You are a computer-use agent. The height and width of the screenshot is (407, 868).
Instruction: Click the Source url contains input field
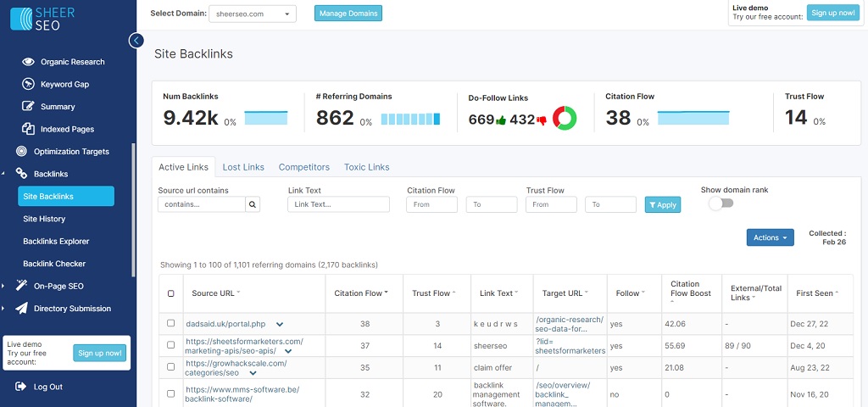tap(202, 204)
